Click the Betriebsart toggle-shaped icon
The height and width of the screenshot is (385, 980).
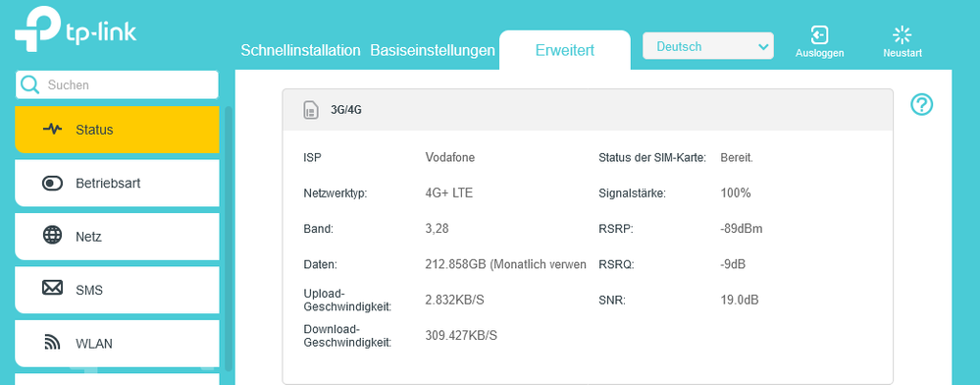53,184
